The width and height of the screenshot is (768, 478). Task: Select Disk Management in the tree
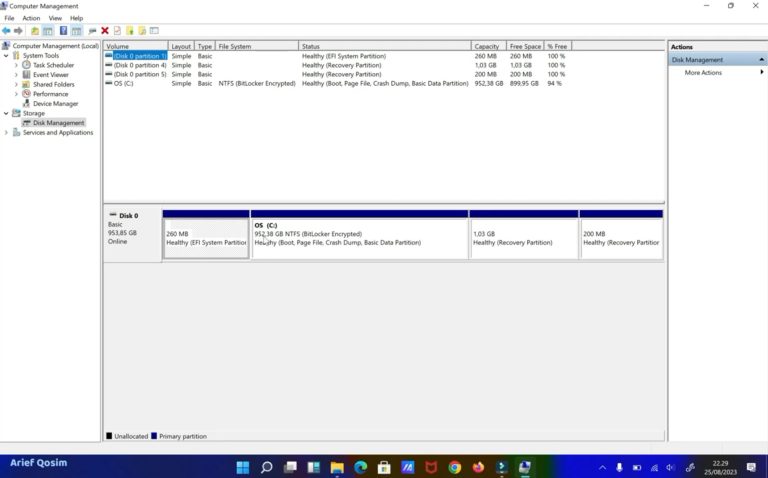[58, 123]
